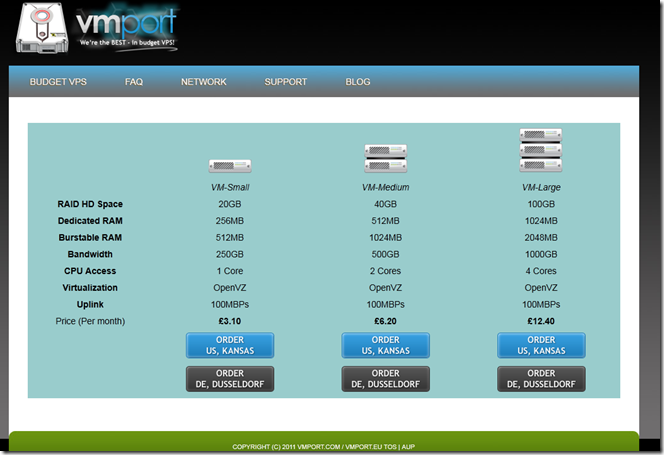Order VM-Large in US, Kansas

tap(541, 345)
